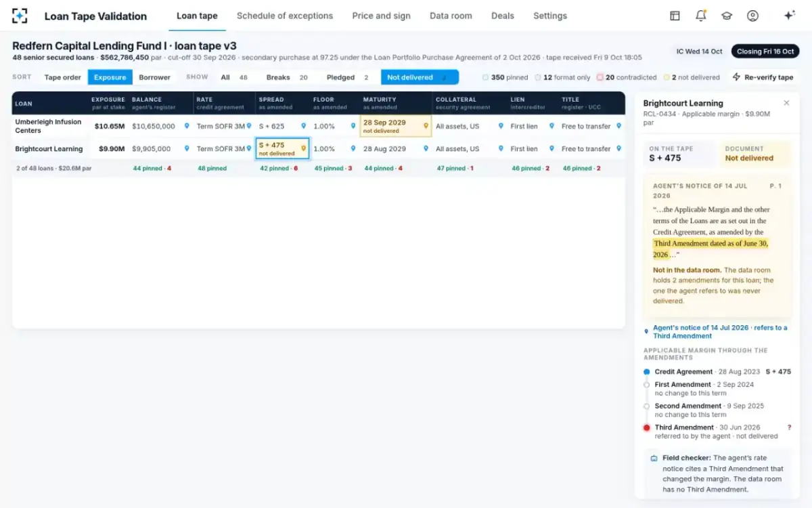Click the EXPOSURE par at stake header
This screenshot has width=812, height=508.
coord(108,103)
